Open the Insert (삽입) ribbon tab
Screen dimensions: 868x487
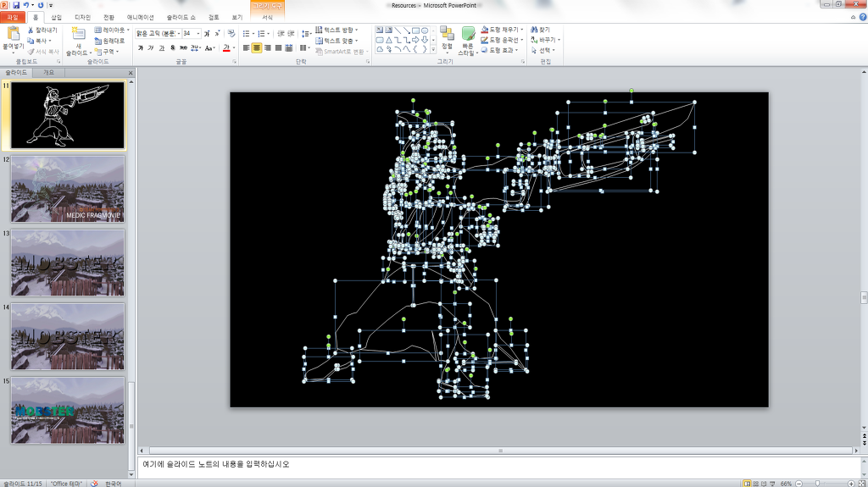click(x=56, y=17)
